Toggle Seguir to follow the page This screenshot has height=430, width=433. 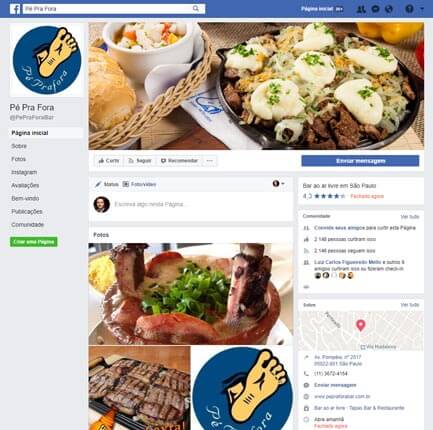point(140,161)
